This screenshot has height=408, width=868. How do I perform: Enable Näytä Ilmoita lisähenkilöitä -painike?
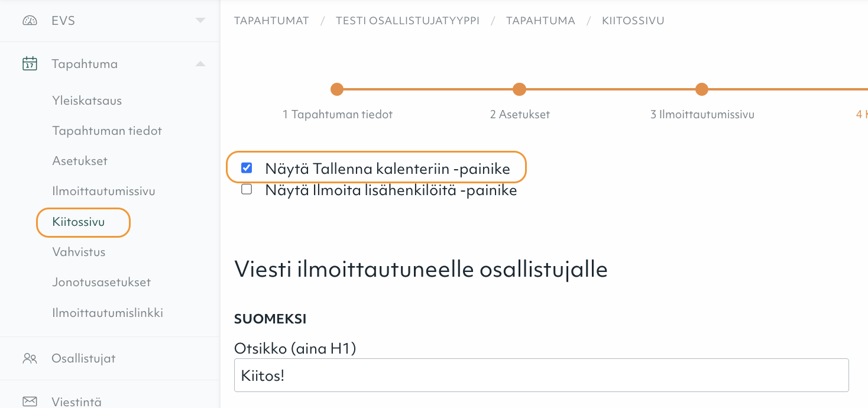tap(247, 190)
